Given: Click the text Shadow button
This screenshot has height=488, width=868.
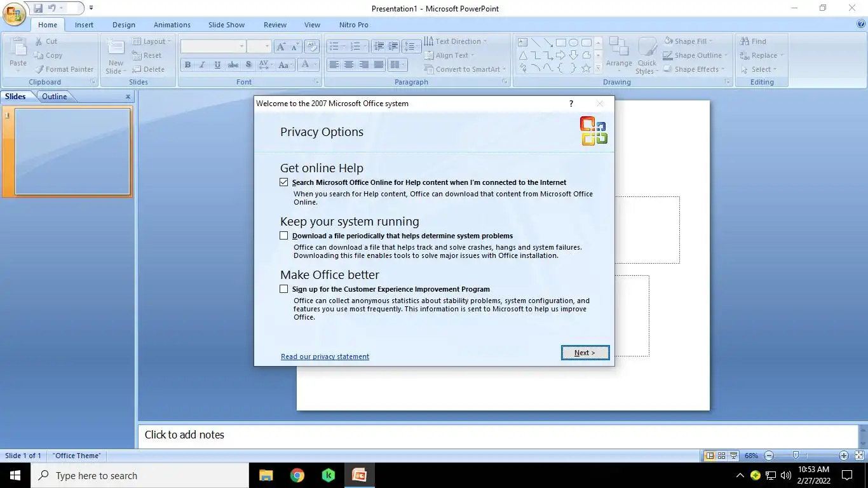Looking at the screenshot, I should click(248, 65).
